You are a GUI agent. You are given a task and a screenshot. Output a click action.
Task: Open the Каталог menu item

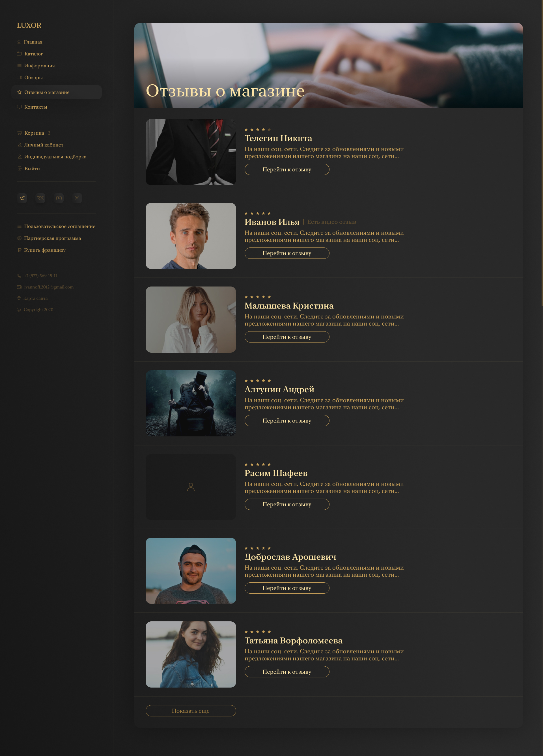(x=34, y=54)
